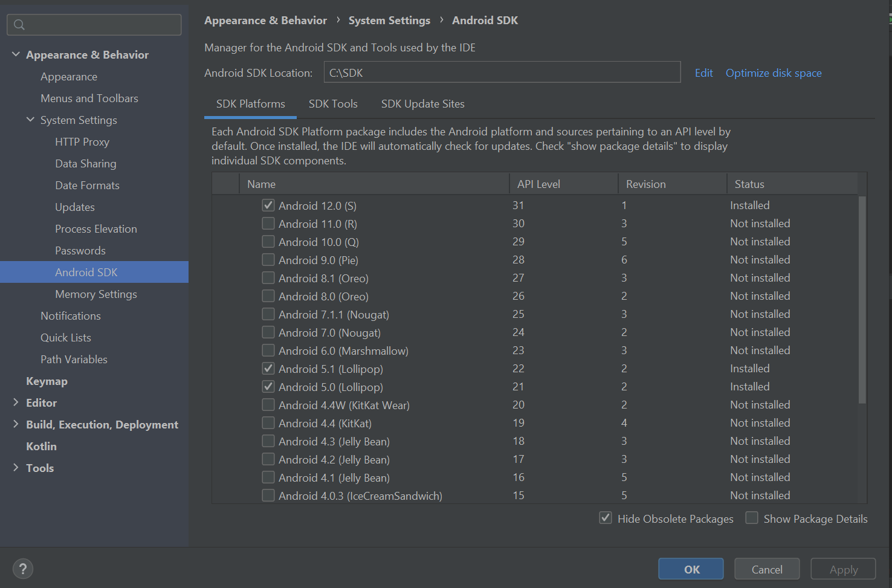This screenshot has height=588, width=892.
Task: Open the Keymap settings page
Action: click(47, 381)
